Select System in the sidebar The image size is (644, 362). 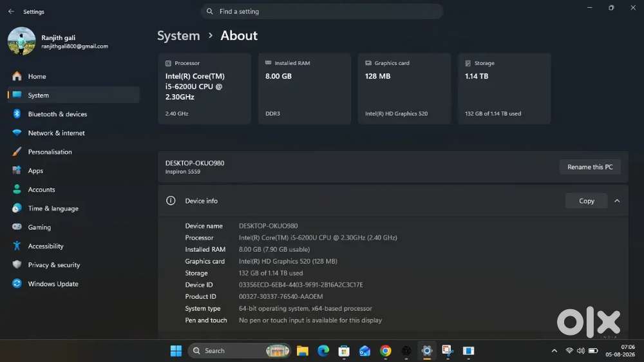(73, 95)
